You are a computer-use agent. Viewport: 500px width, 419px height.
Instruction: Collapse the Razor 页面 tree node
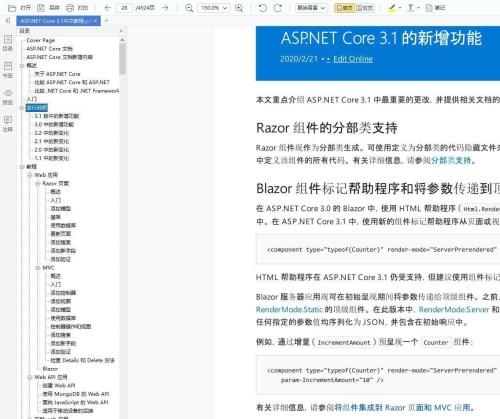[x=38, y=183]
